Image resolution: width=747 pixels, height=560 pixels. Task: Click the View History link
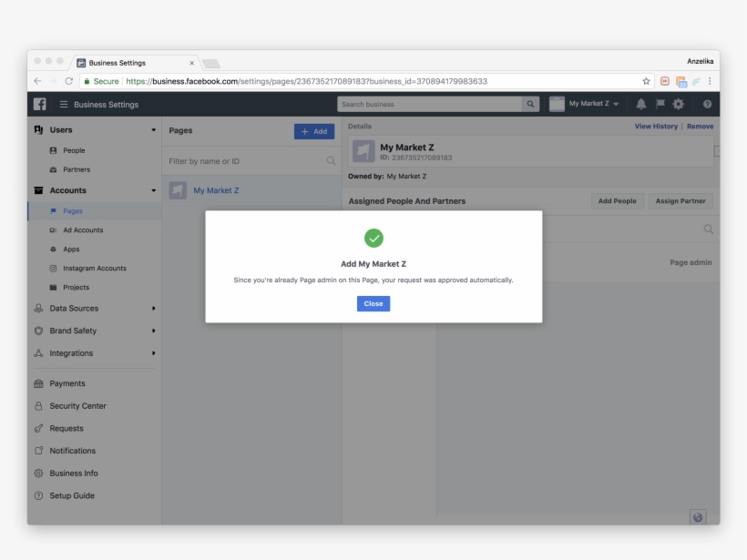(x=656, y=127)
